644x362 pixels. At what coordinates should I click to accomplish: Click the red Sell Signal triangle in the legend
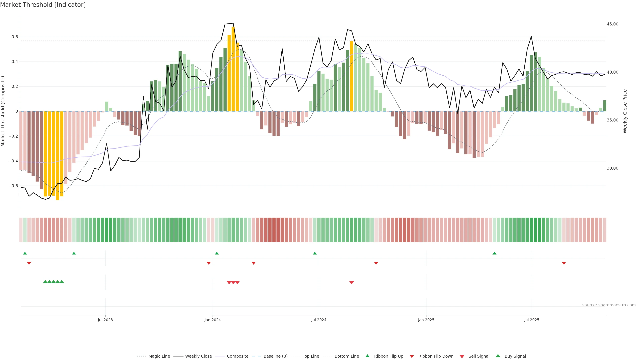(x=462, y=356)
